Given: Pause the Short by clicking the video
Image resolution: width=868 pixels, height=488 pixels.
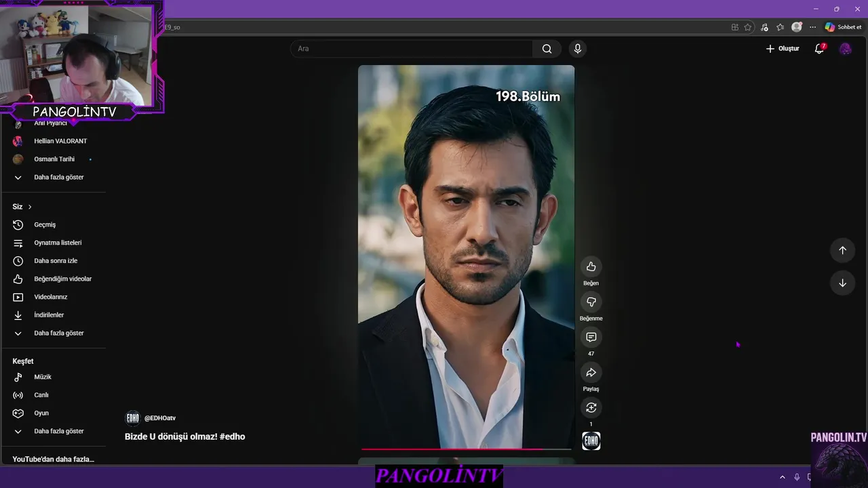Looking at the screenshot, I should pos(466,256).
